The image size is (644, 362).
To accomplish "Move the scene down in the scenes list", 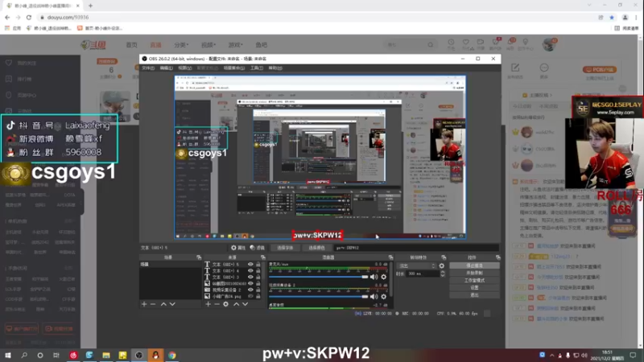I will pos(172,304).
